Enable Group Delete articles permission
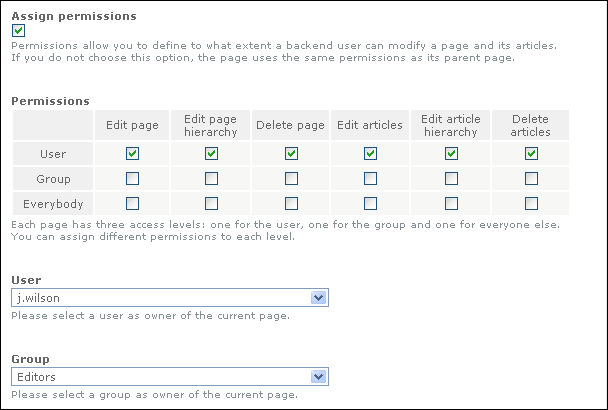This screenshot has height=410, width=608. pyautogui.click(x=531, y=178)
